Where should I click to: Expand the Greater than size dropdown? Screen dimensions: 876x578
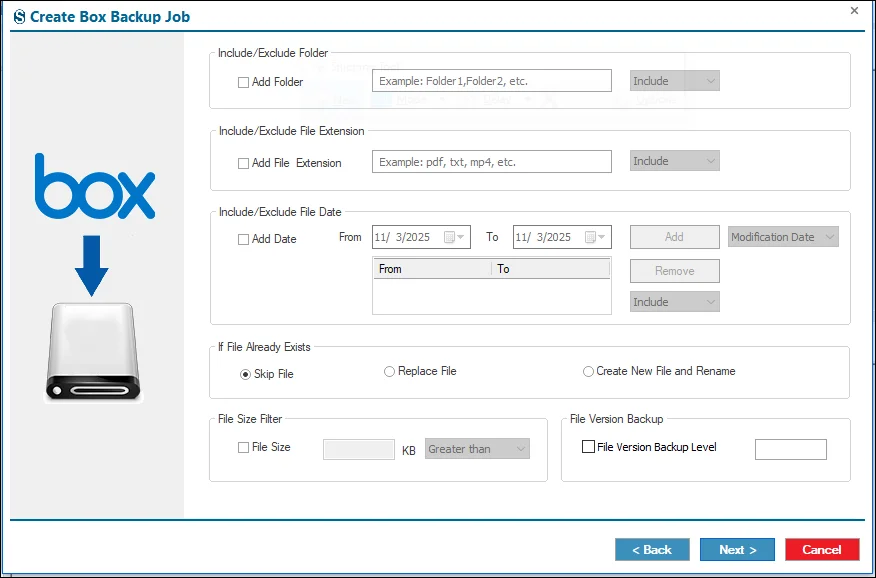(477, 449)
